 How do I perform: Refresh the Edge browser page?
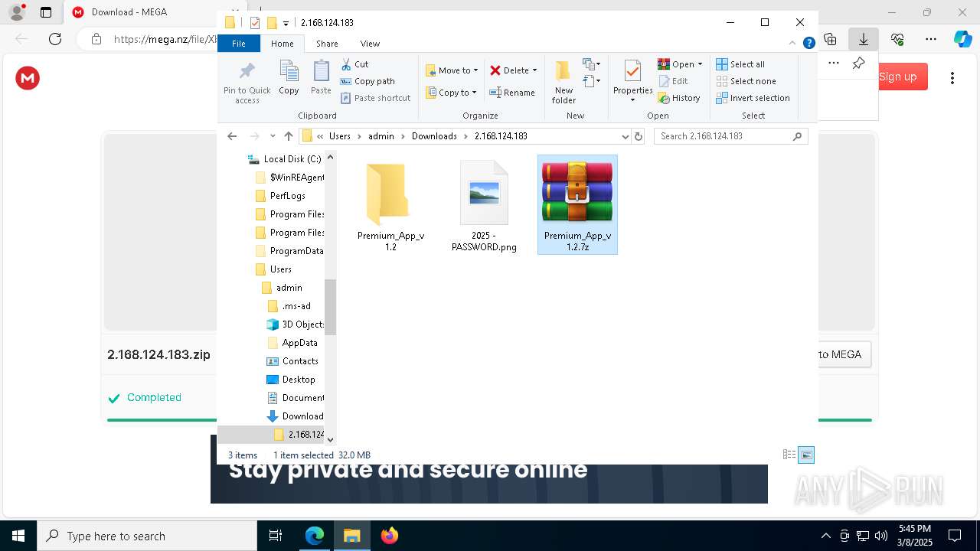pyautogui.click(x=55, y=39)
